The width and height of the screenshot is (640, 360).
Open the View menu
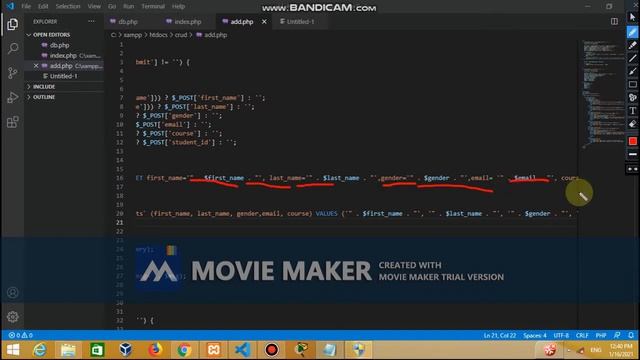pos(94,6)
